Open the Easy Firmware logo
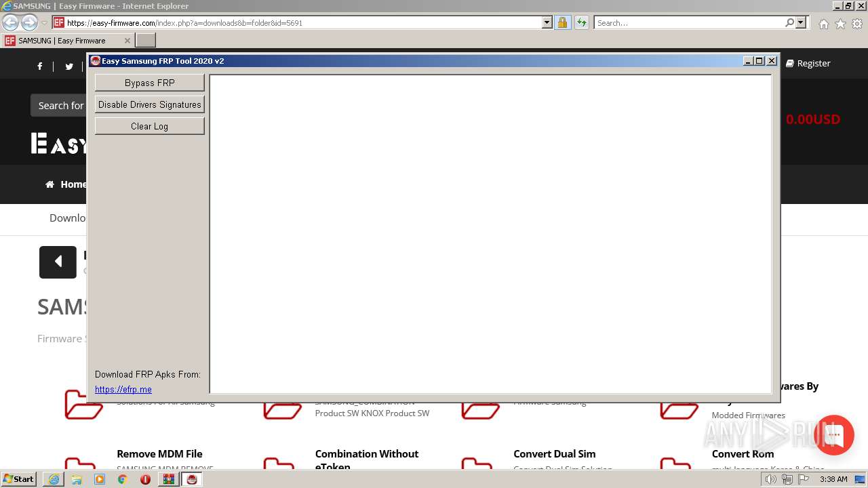868x488 pixels. pos(60,144)
